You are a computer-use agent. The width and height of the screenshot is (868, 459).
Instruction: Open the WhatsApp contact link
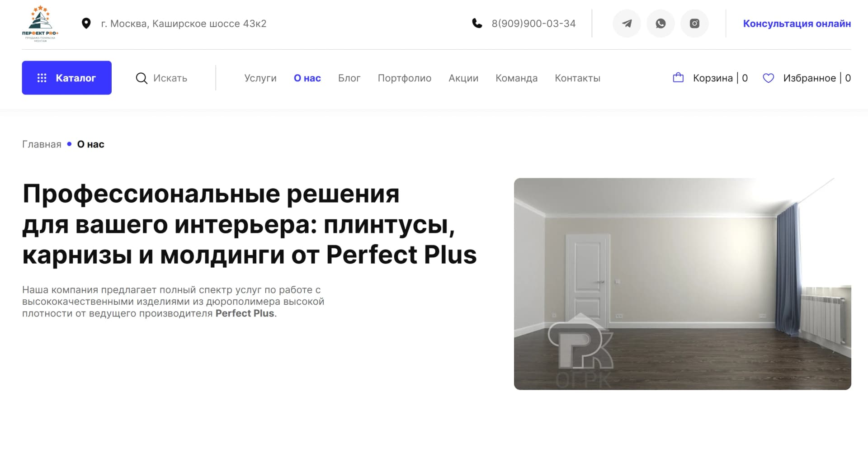click(660, 24)
